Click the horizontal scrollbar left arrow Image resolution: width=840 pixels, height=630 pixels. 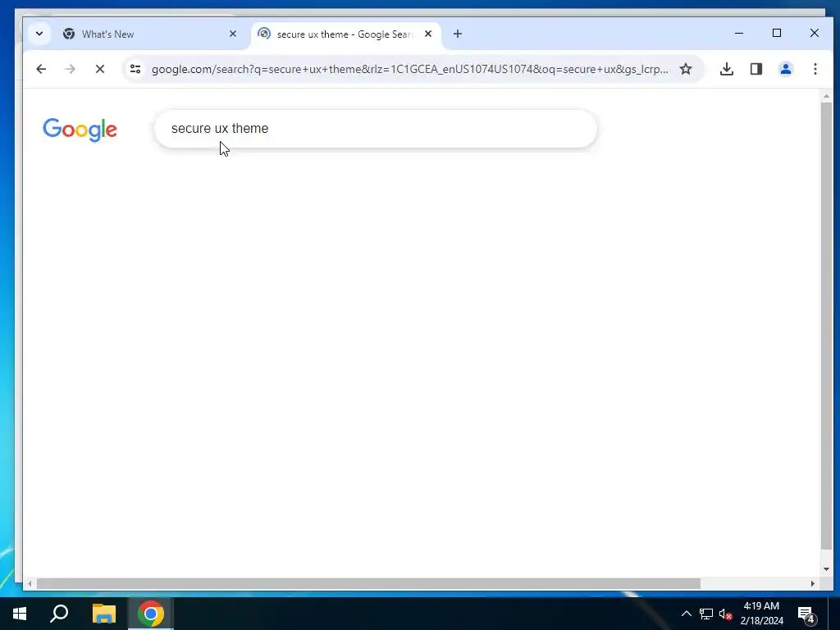tap(30, 583)
